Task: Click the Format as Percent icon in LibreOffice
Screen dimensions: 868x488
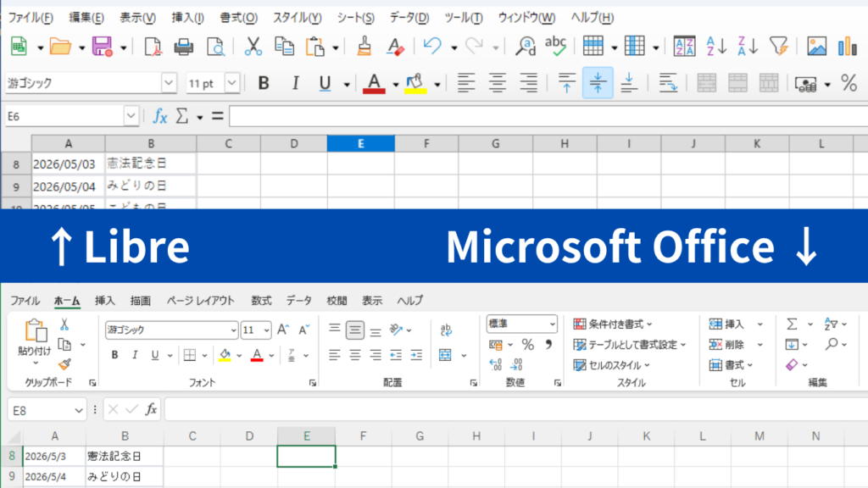Action: click(x=849, y=84)
